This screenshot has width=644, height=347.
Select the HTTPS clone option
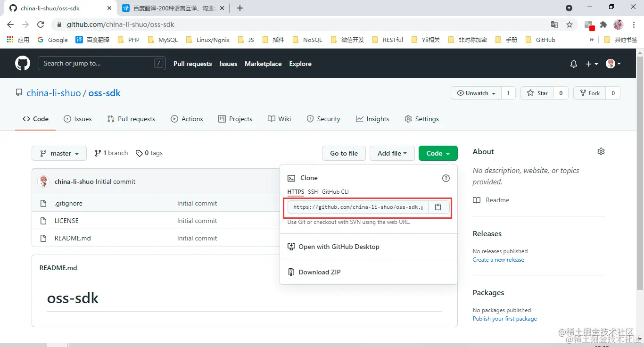(296, 192)
